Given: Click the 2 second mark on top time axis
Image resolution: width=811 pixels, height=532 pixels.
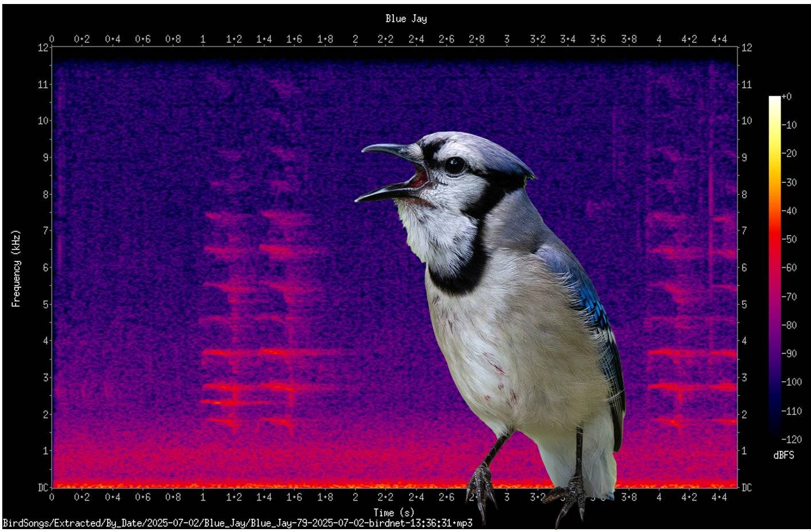Looking at the screenshot, I should click(x=355, y=39).
